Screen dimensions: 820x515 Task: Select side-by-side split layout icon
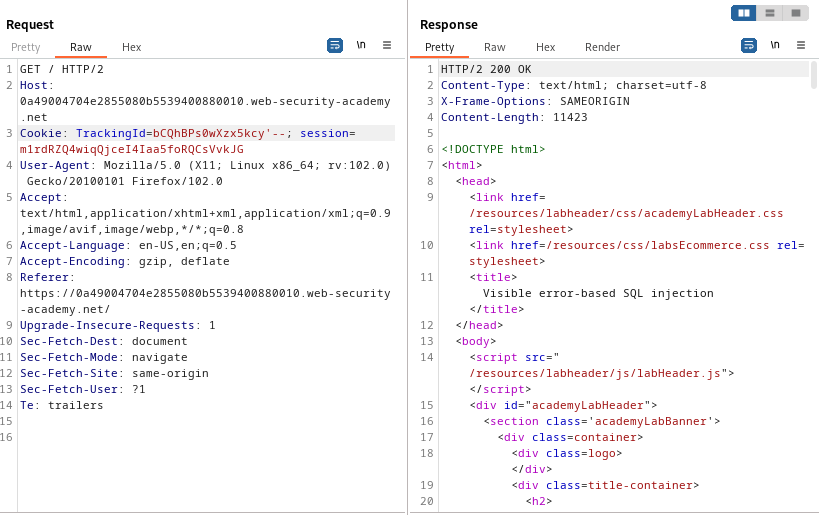tap(744, 13)
